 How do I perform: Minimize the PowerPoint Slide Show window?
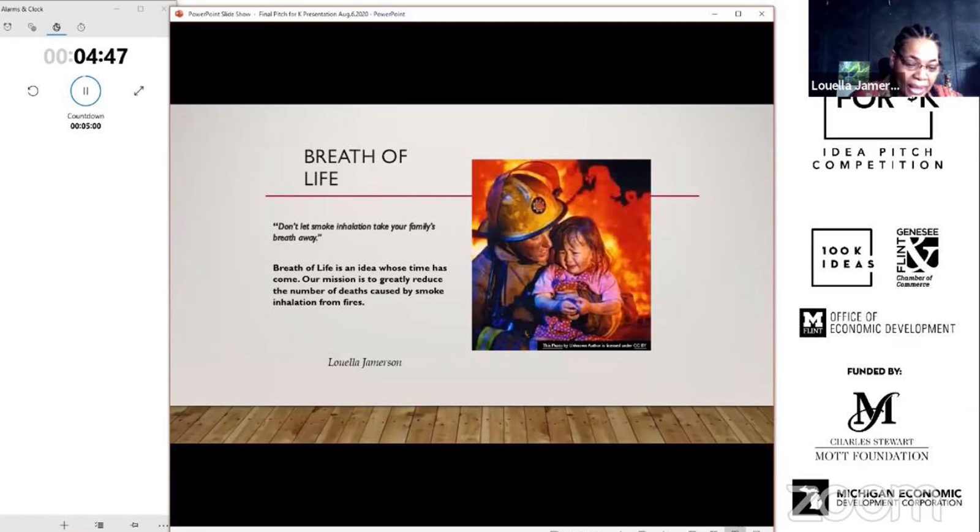coord(714,13)
